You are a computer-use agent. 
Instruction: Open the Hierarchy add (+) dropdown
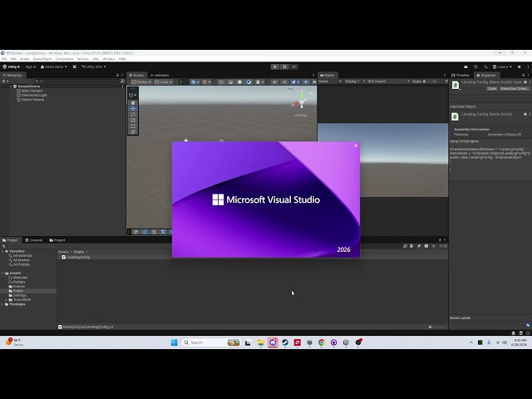click(5, 81)
